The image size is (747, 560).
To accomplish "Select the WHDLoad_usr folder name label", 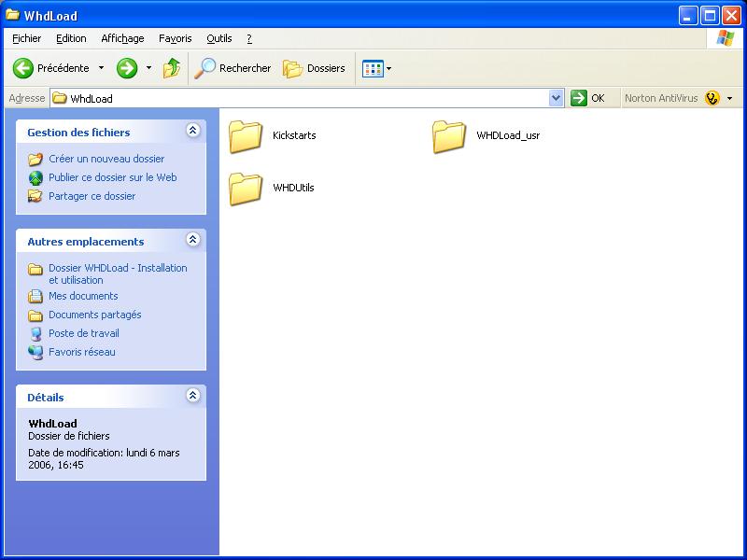I will click(508, 135).
